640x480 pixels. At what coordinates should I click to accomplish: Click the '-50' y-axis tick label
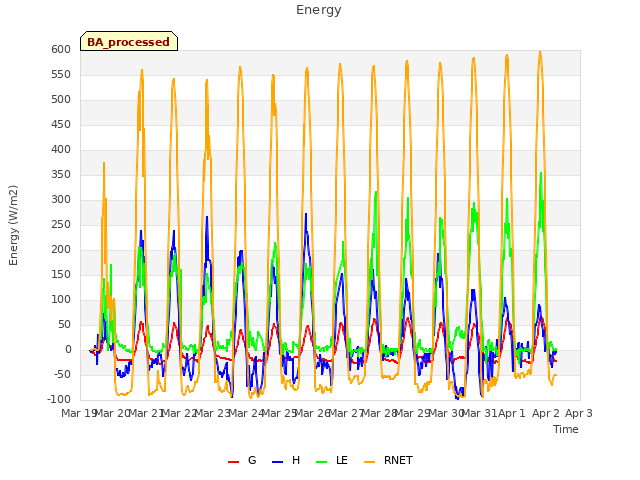pos(62,374)
